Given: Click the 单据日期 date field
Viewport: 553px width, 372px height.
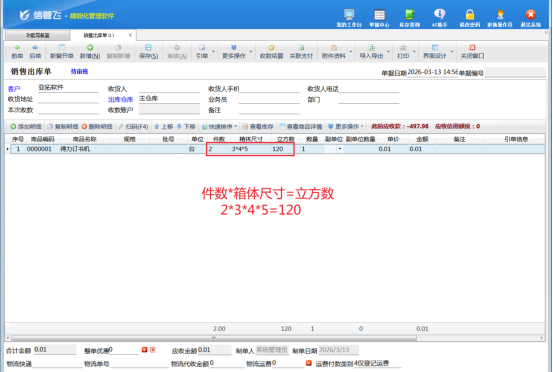Looking at the screenshot, I should 432,72.
